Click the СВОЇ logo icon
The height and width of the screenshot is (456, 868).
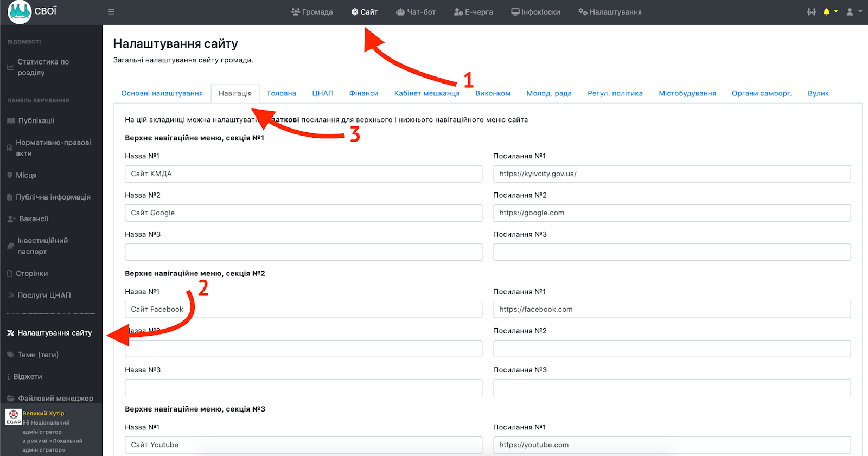tap(20, 12)
